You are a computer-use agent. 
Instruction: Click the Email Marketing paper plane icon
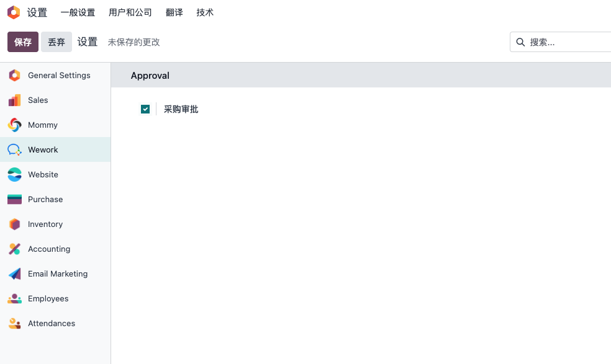pos(14,273)
